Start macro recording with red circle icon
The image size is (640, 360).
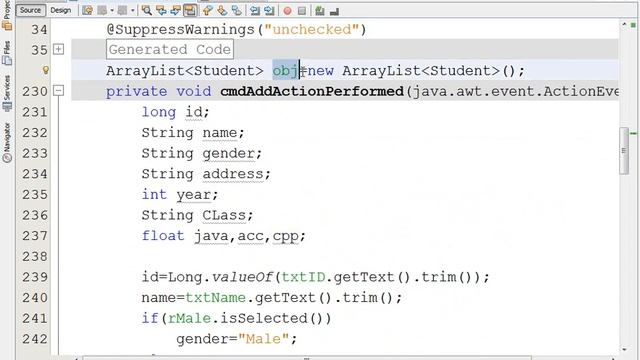(287, 11)
